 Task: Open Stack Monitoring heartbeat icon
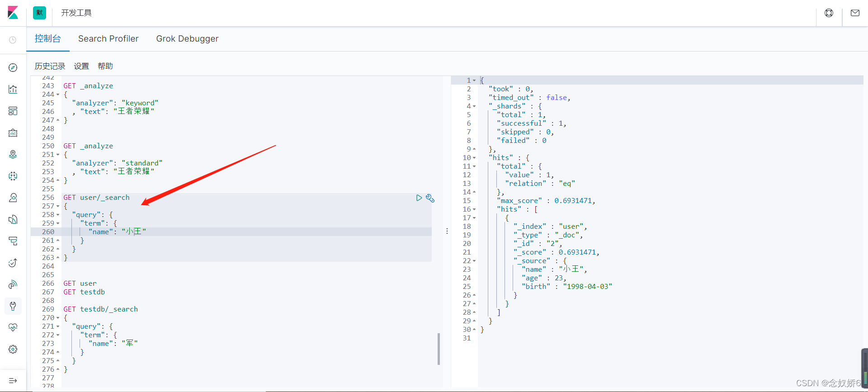(13, 327)
